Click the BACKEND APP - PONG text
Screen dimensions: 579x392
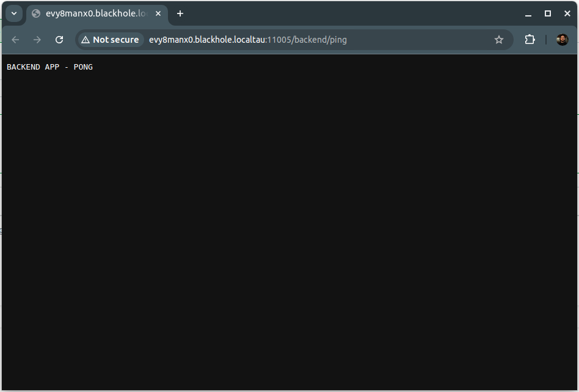click(x=49, y=67)
